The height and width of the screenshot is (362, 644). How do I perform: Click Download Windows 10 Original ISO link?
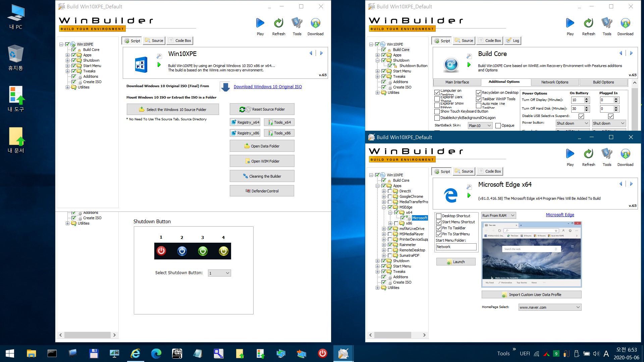(x=268, y=87)
